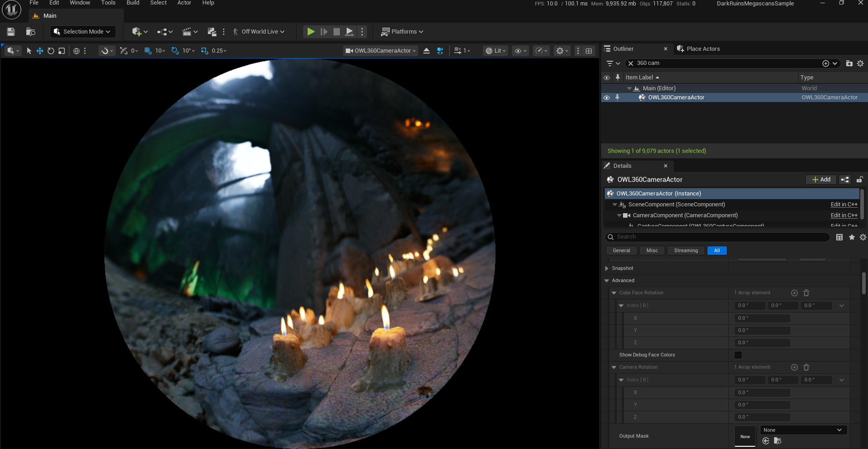Open the Blueprints toolbar menu
This screenshot has width=868, height=449.
point(165,32)
